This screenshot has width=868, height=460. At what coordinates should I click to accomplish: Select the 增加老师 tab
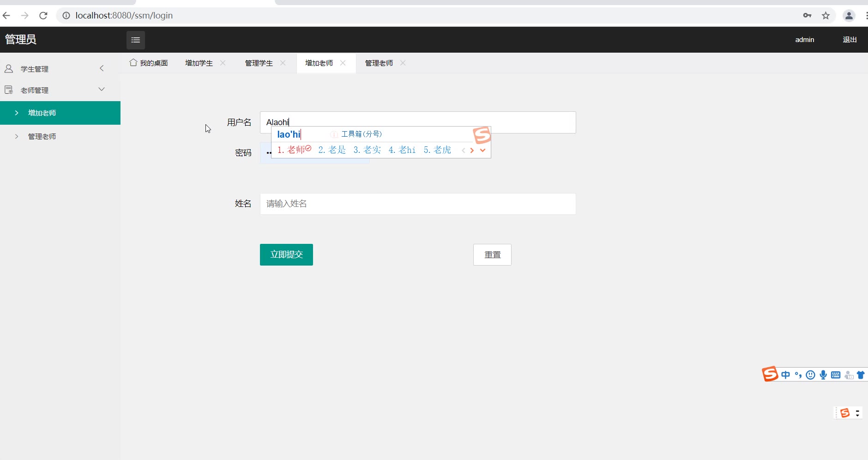click(x=319, y=63)
